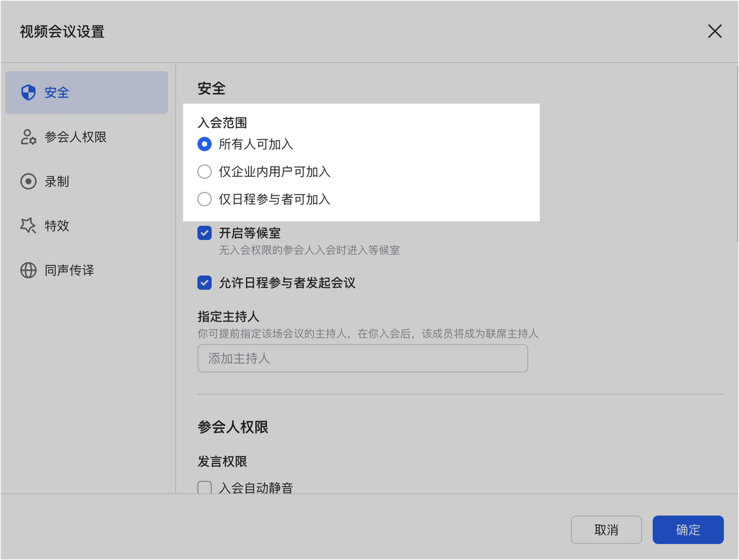Select 仅日程参与者可加入 radio option
The image size is (739, 560).
(204, 199)
